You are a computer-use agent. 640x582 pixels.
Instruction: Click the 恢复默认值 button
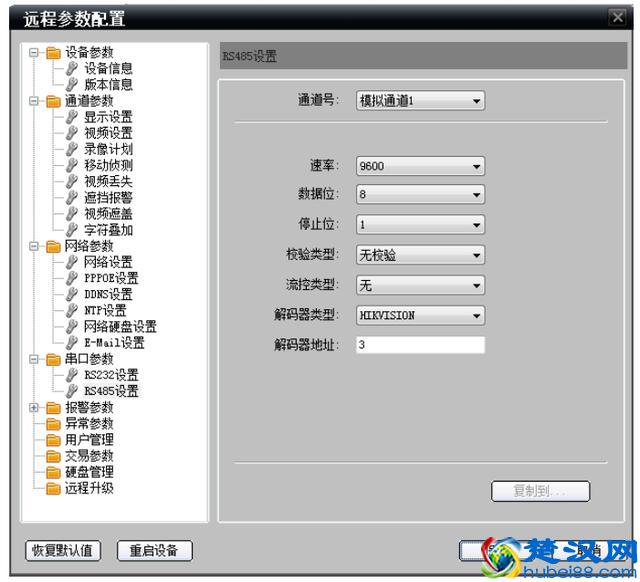[63, 551]
